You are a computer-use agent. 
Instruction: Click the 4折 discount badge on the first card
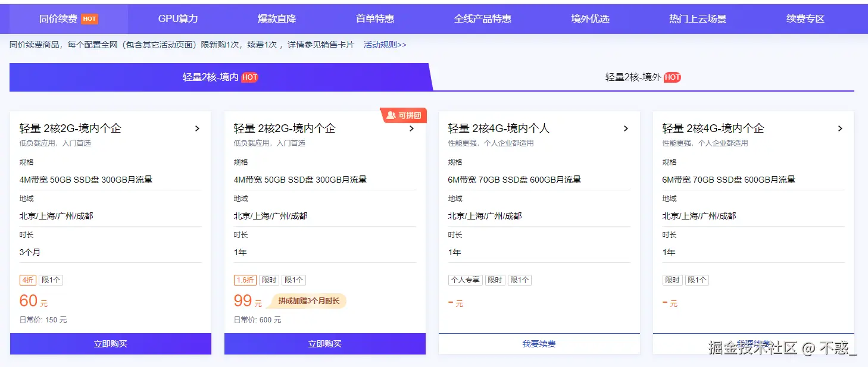tap(27, 280)
